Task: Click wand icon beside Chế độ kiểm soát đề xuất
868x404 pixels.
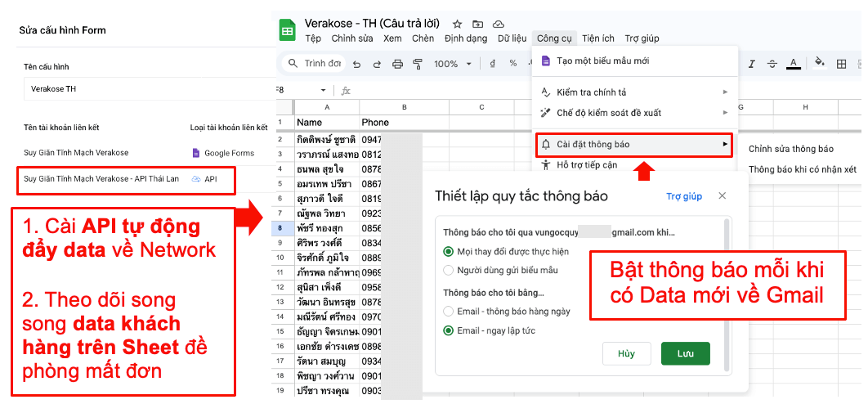Action: click(x=546, y=113)
